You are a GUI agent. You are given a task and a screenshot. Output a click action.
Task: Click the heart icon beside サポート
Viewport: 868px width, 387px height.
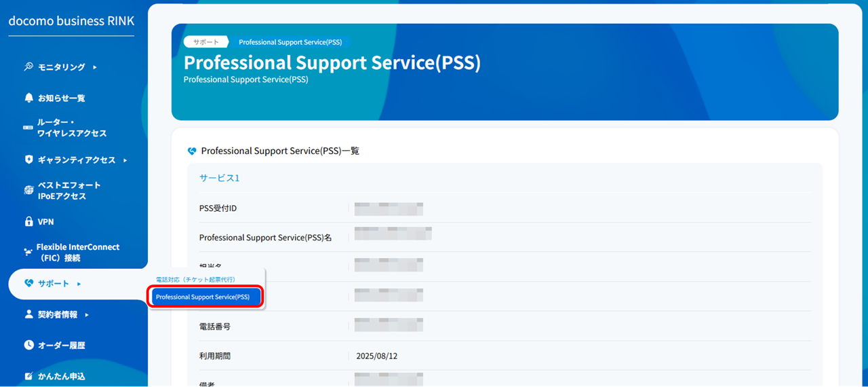(x=28, y=283)
